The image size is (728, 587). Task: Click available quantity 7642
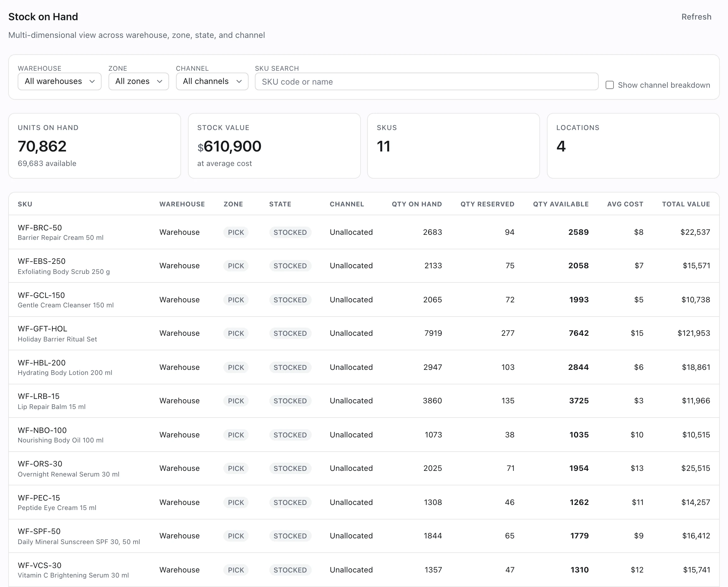[578, 333]
